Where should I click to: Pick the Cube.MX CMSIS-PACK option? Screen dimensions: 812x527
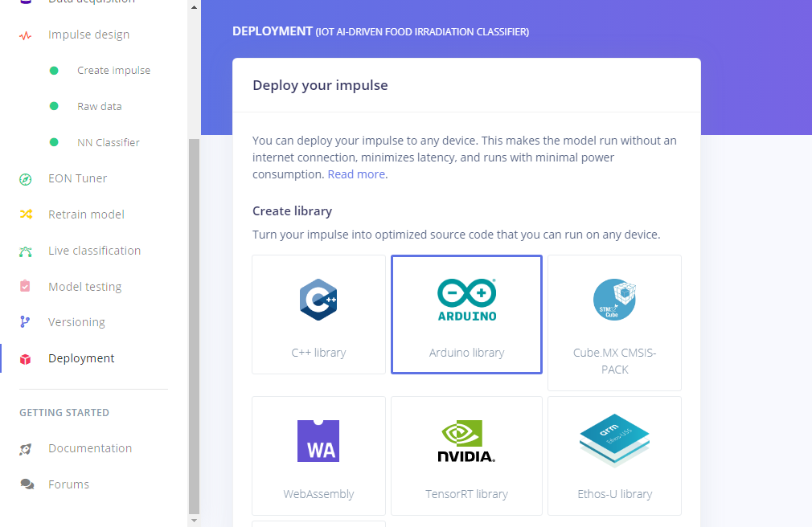tap(614, 323)
